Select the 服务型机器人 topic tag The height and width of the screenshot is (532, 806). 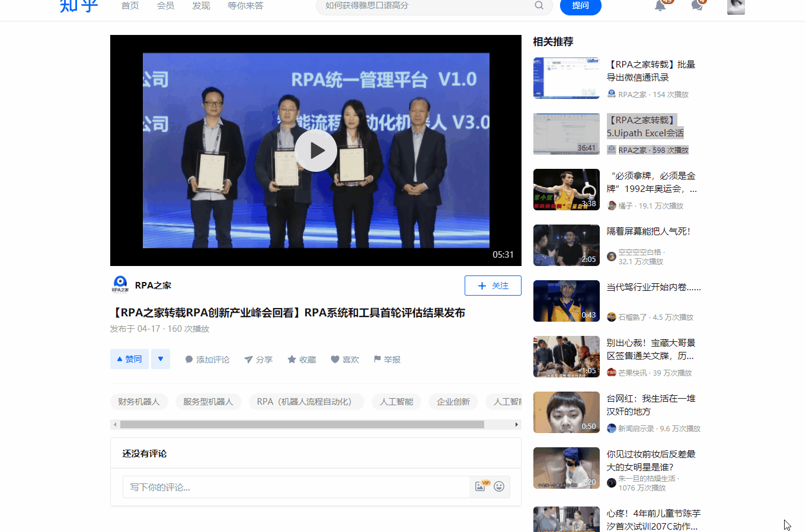pos(209,402)
